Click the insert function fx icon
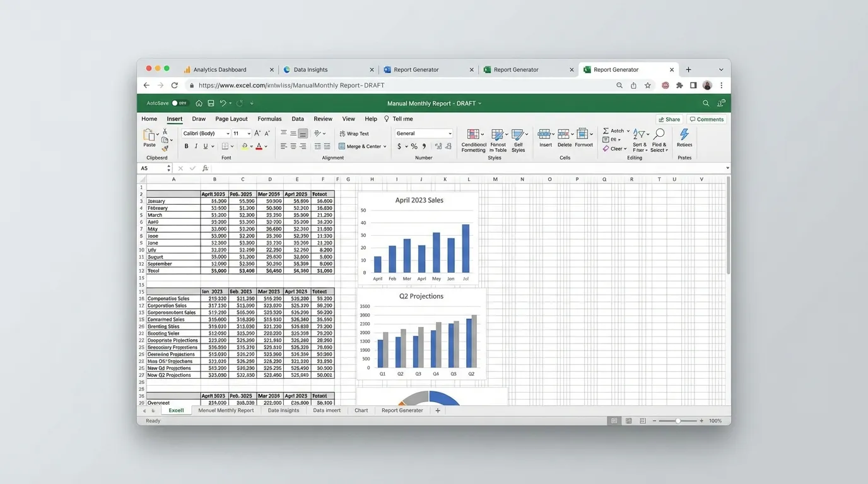Viewport: 868px width, 484px height. 205,168
